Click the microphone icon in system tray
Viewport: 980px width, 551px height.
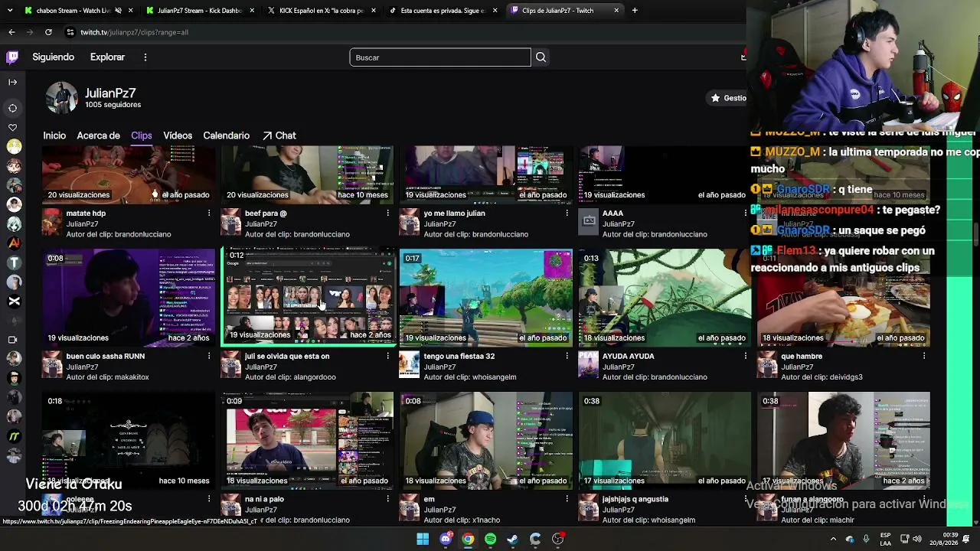click(866, 539)
